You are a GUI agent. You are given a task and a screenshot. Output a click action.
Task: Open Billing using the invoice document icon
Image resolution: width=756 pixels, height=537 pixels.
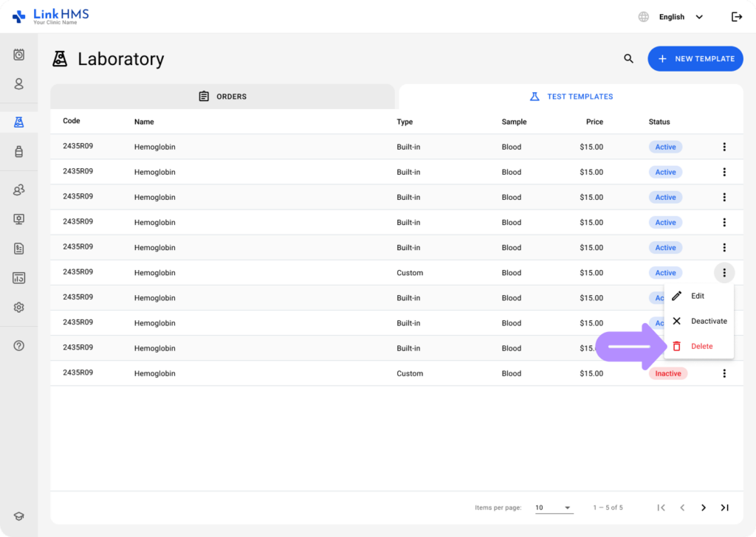tap(18, 249)
